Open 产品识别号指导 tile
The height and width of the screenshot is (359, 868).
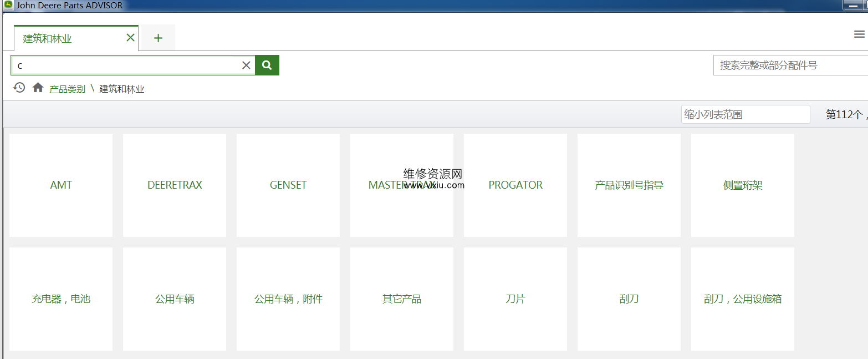629,185
